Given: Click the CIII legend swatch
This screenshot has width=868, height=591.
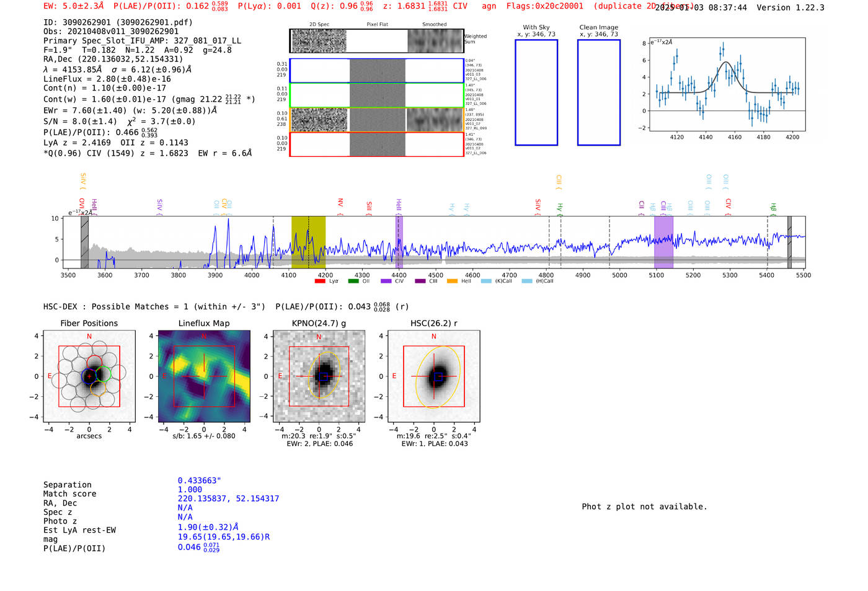Looking at the screenshot, I should pyautogui.click(x=420, y=282).
